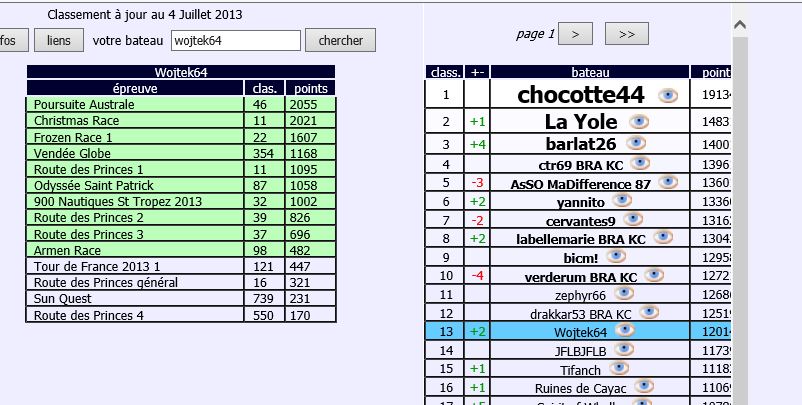This screenshot has height=405, width=802.
Task: Open the liens button
Action: pos(59,40)
